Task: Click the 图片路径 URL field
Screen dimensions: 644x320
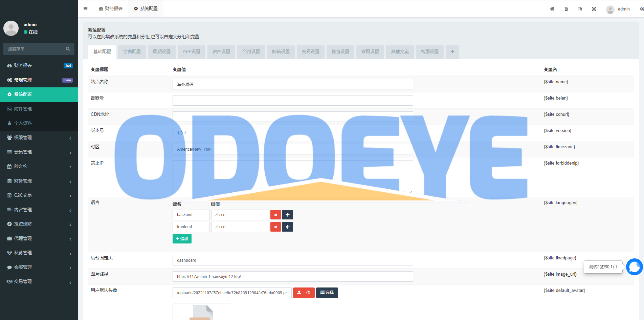Action: tap(293, 277)
